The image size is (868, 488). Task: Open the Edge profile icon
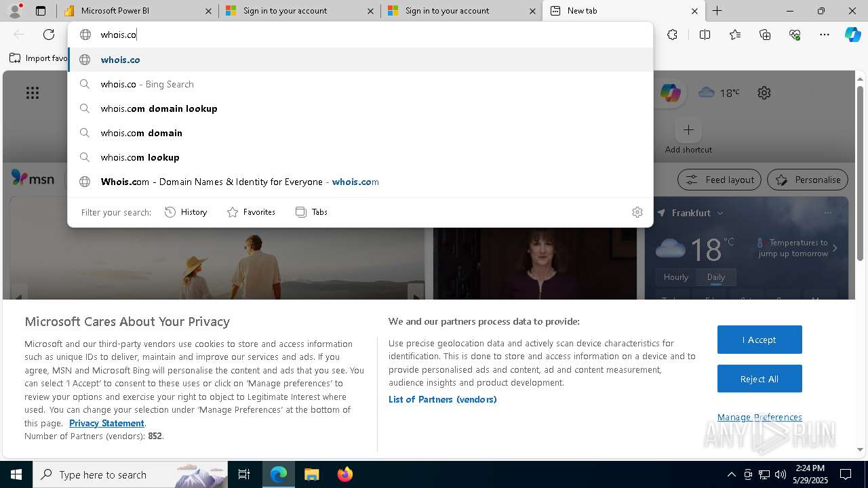pos(15,11)
